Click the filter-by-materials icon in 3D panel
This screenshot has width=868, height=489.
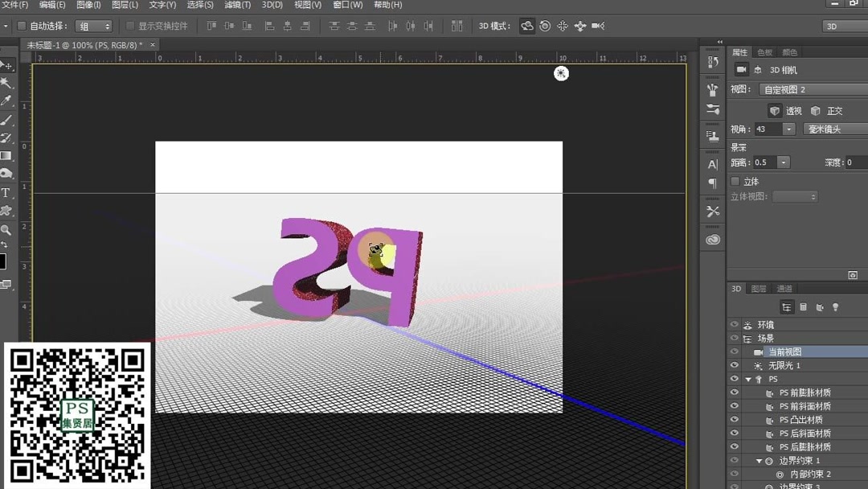(x=820, y=306)
